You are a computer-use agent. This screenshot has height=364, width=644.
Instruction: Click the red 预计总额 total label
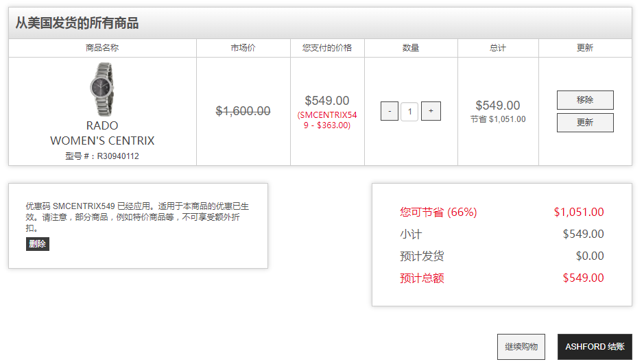pyautogui.click(x=422, y=278)
